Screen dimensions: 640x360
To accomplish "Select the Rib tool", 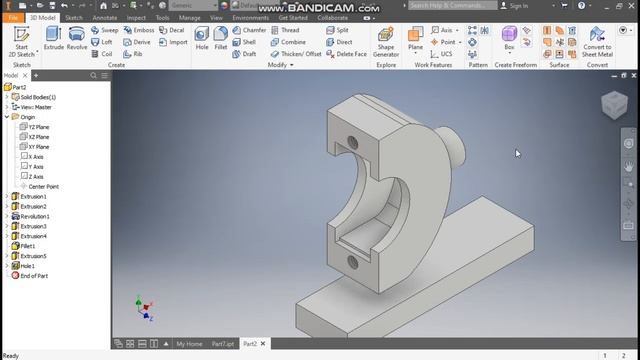I will click(x=133, y=54).
